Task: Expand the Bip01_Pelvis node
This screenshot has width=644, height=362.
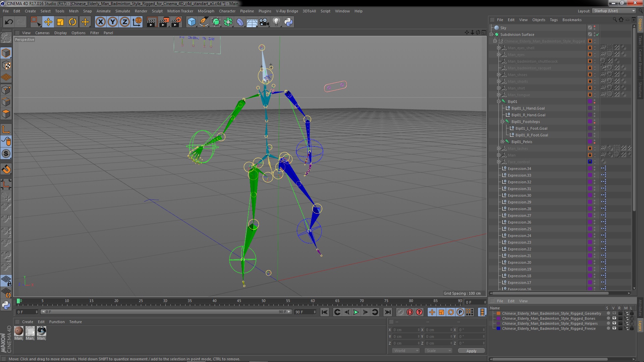Action: click(502, 142)
